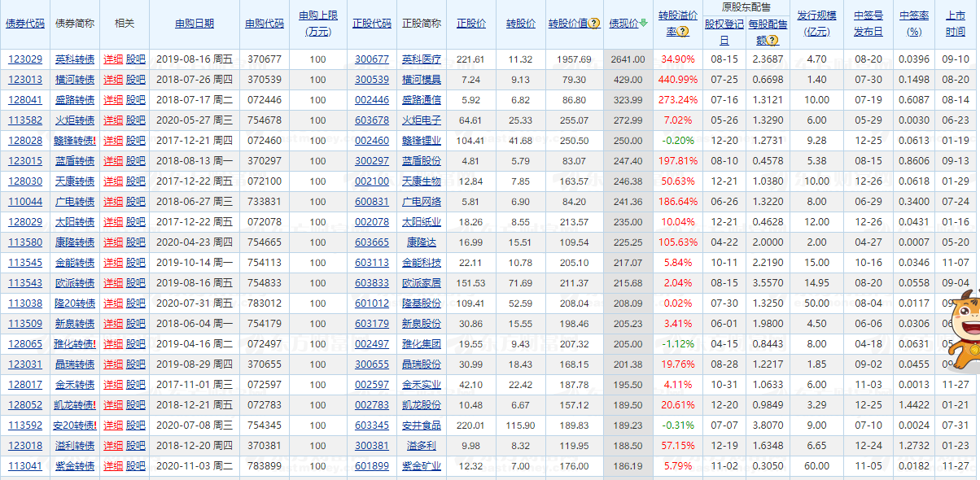Viewport: 980px width, 480px height.
Task: Open 股吧 link in 欧派转债 row
Action: pos(136,283)
